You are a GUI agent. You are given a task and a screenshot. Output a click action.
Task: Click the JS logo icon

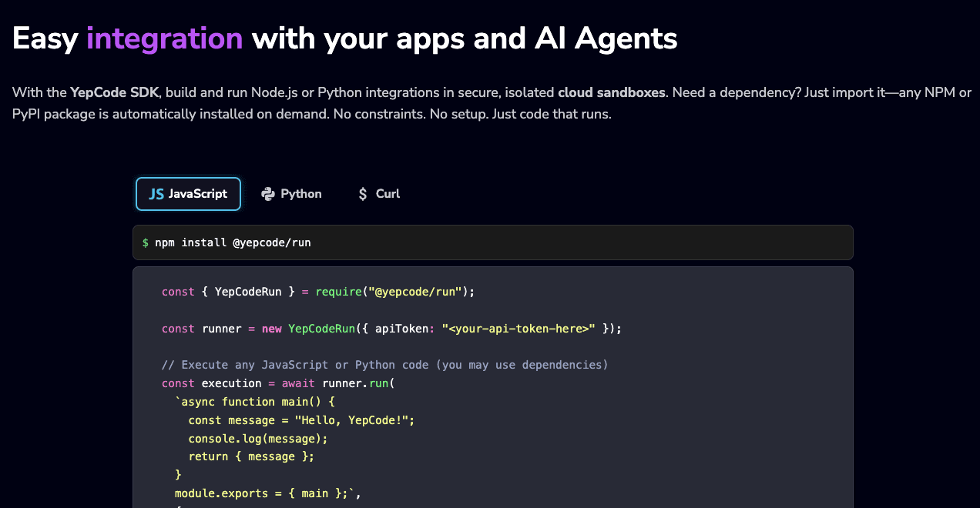[x=156, y=194]
